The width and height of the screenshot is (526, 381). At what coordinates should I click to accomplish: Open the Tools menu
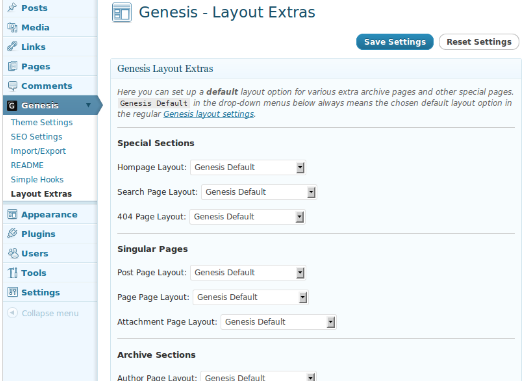pyautogui.click(x=34, y=273)
